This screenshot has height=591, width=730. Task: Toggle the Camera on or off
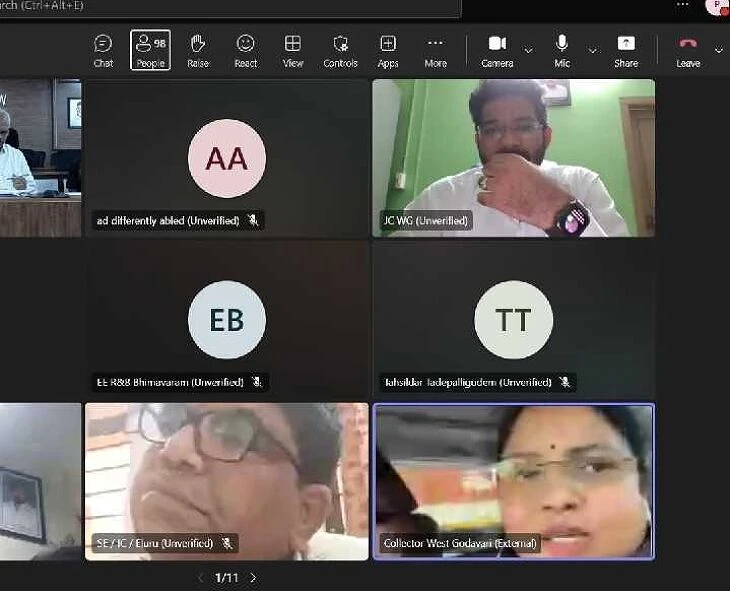(x=497, y=50)
